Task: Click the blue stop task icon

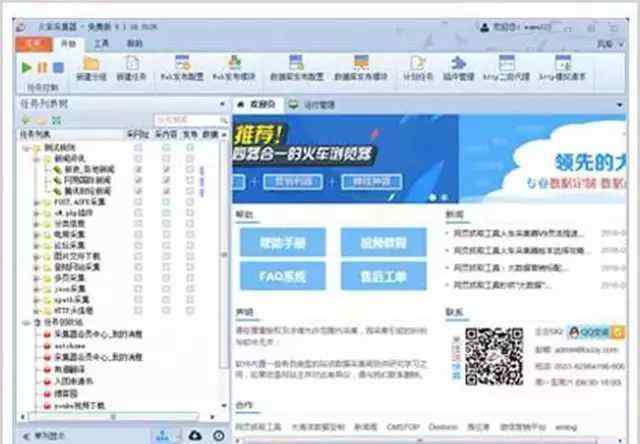Action: (58, 68)
